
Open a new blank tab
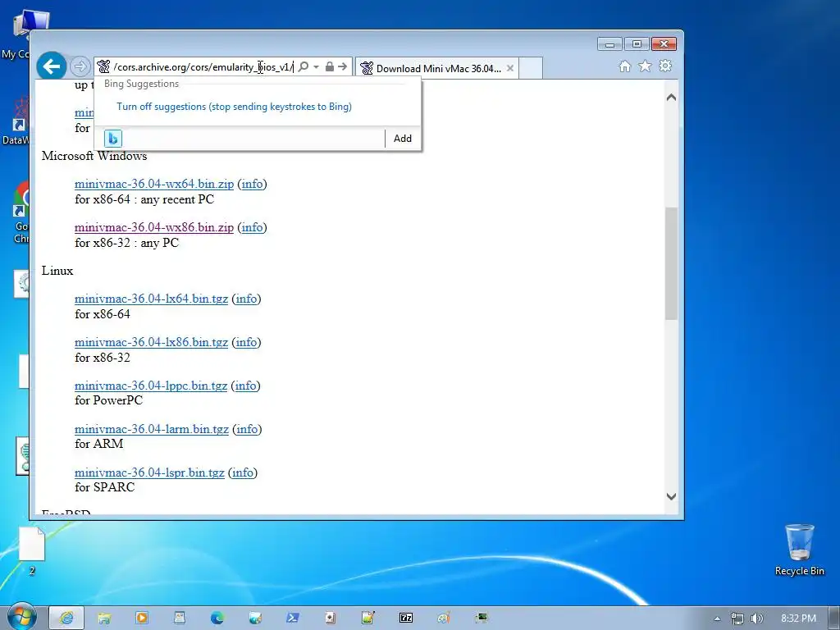click(x=531, y=69)
